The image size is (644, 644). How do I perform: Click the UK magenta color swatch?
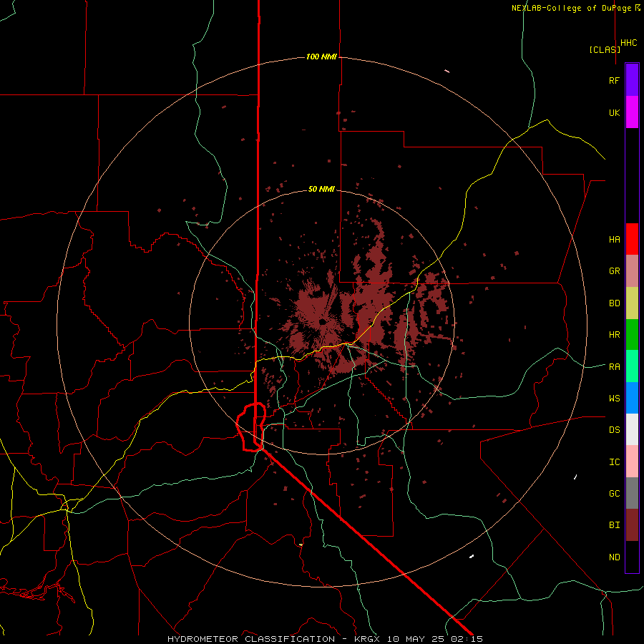pos(632,112)
